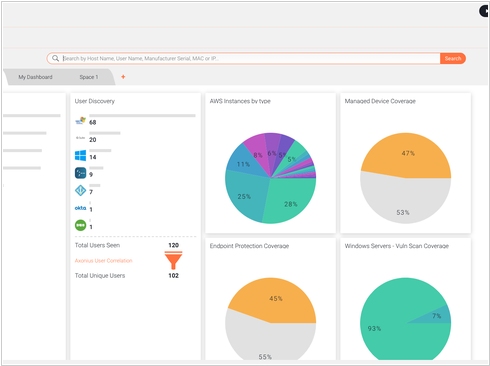Click the 120 total users value

point(173,245)
